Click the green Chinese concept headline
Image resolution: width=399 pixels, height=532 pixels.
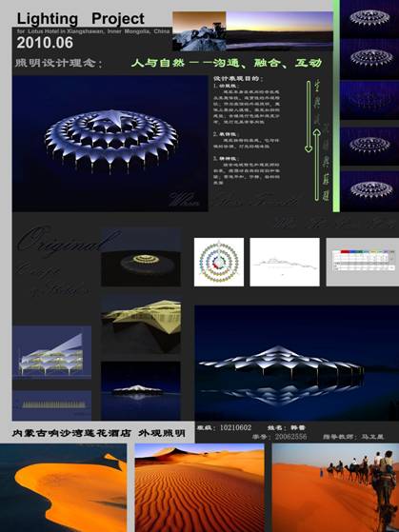click(x=226, y=63)
